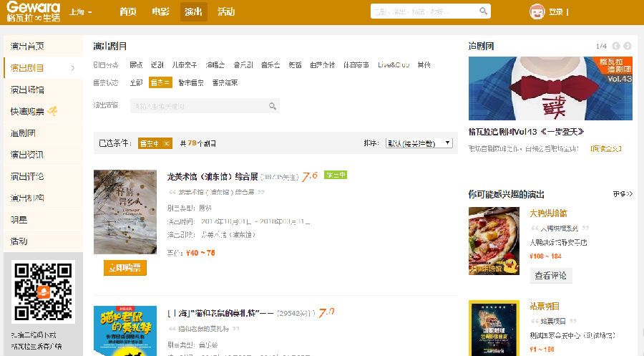Open the 追剧团 Vol.43 banner image
The width and height of the screenshot is (644, 356).
[x=550, y=88]
